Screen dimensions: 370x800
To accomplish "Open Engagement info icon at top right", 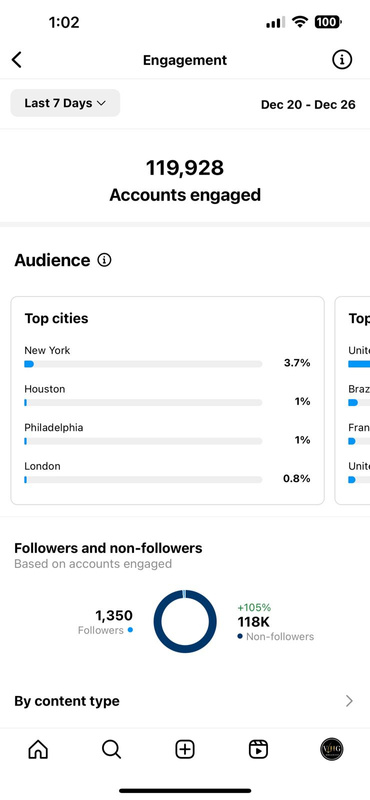I will point(342,60).
